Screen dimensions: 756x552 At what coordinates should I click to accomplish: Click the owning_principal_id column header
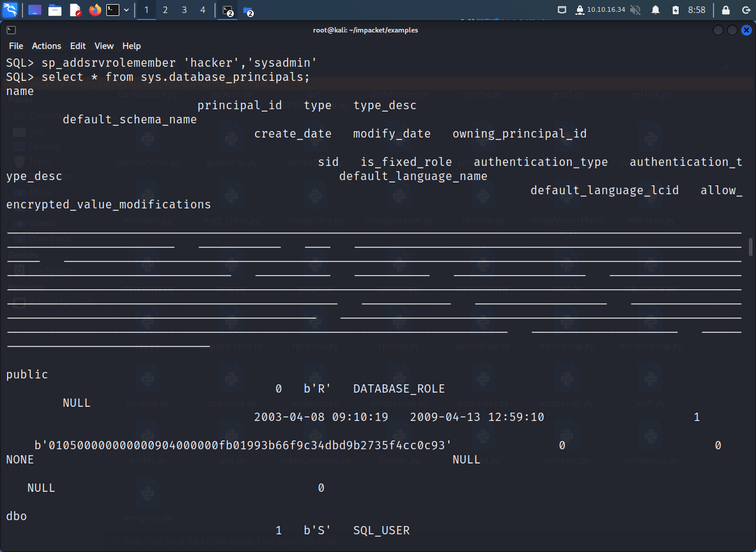(x=520, y=133)
